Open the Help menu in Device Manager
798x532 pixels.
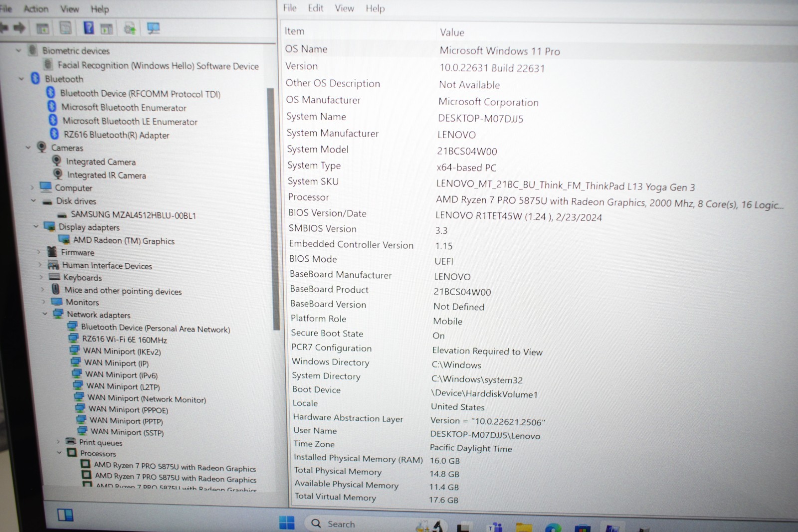pos(100,9)
